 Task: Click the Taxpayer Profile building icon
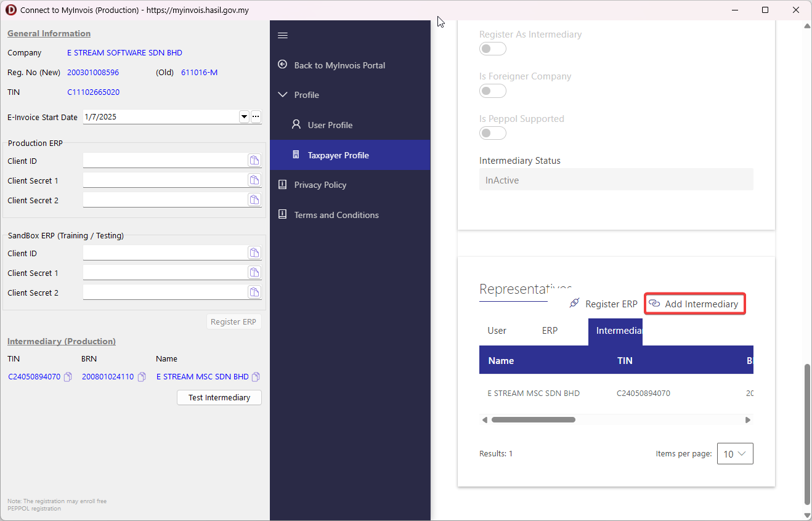click(296, 155)
